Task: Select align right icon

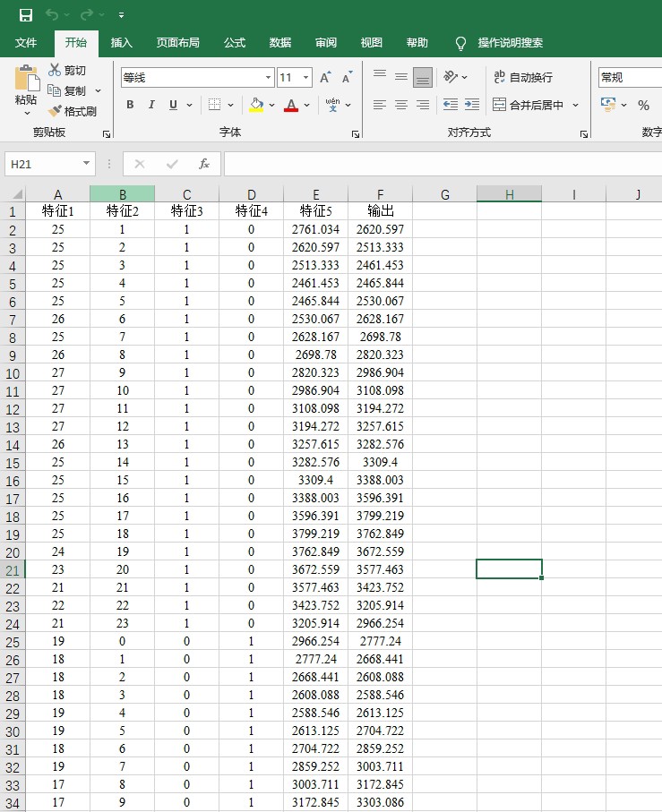Action: [x=423, y=105]
